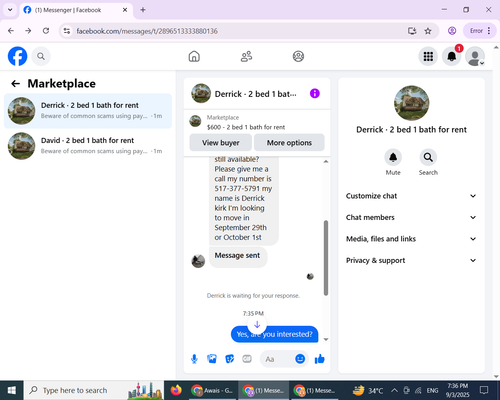
Task: Mute this conversation with the bell icon
Action: coord(393,157)
